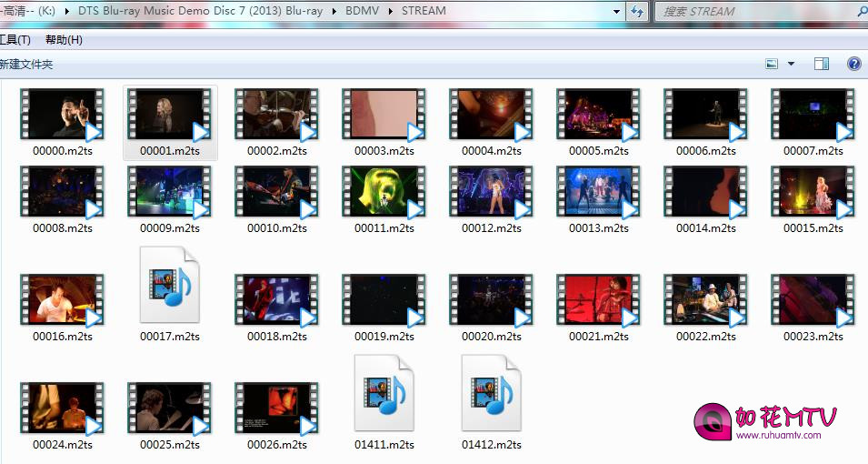Expand the arrow after BDMV in path
868x464 pixels.
coord(390,12)
